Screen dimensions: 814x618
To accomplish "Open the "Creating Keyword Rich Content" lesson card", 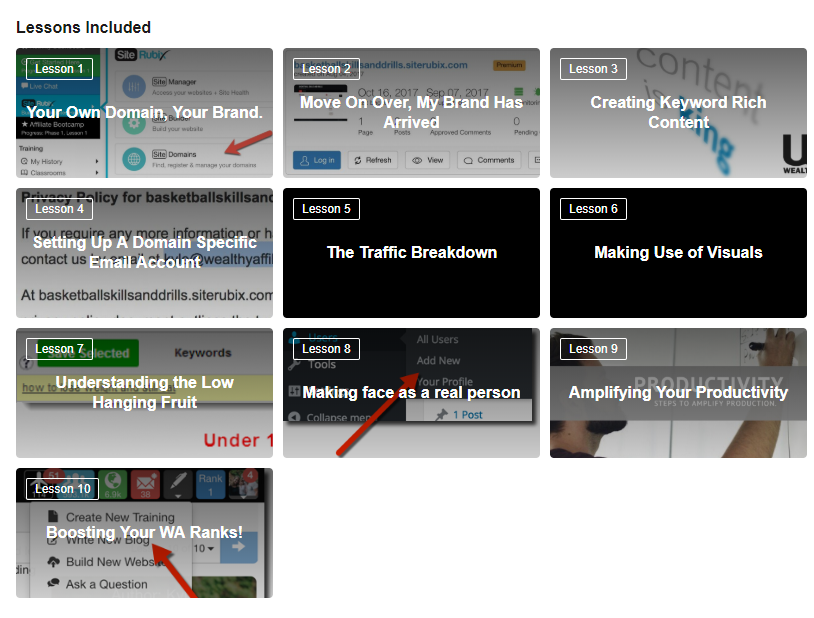I will [678, 113].
